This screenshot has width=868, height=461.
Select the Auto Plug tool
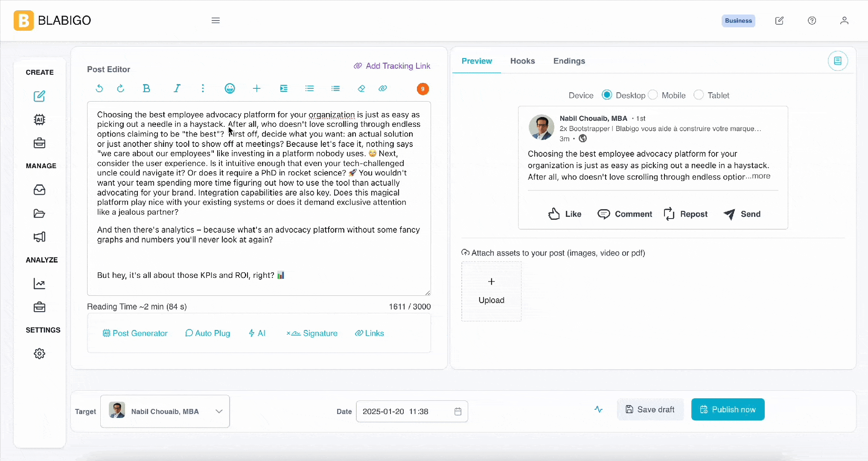[x=208, y=333]
